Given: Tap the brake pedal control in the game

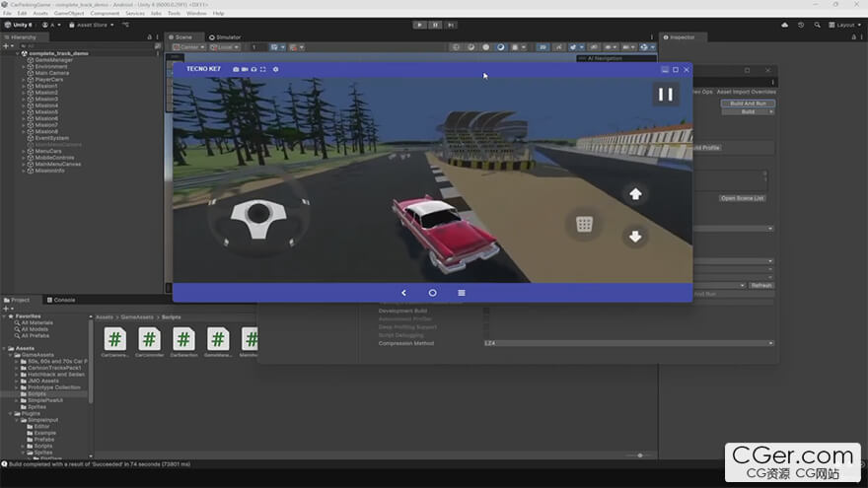Looking at the screenshot, I should tap(584, 224).
